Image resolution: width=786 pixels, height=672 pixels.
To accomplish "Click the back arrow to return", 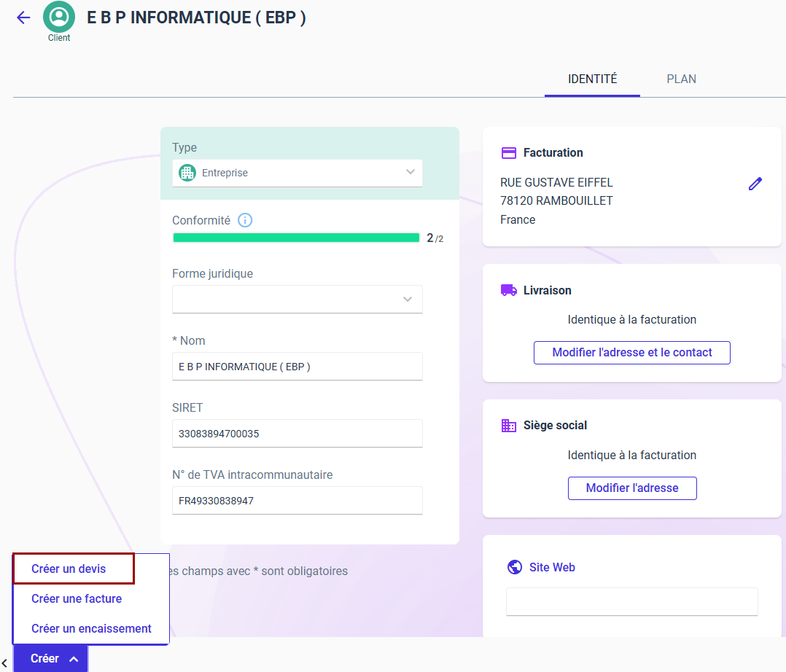I will (x=23, y=17).
